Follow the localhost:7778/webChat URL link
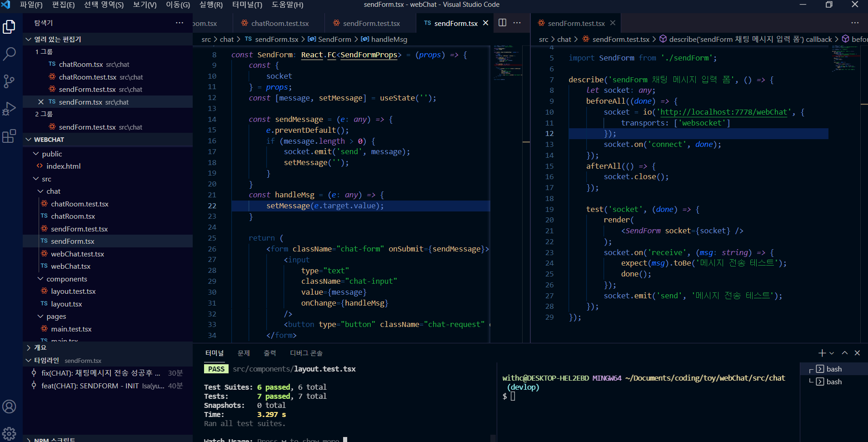 [x=723, y=112]
